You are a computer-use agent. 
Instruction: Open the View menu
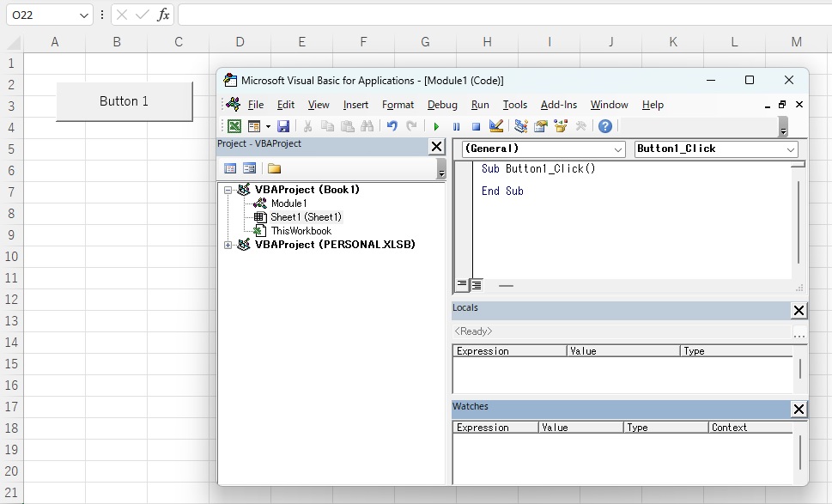[319, 105]
